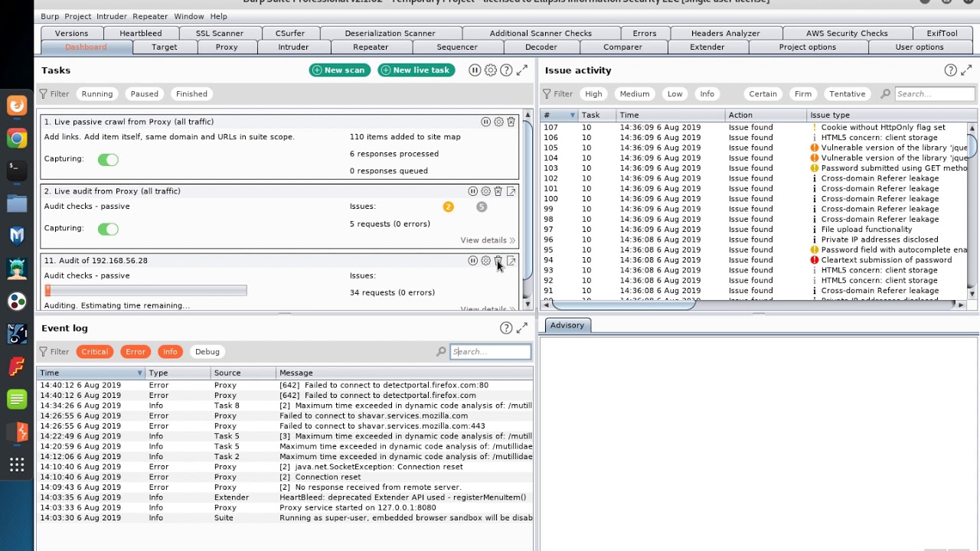Sort Event log by Time column arrow

(x=139, y=373)
